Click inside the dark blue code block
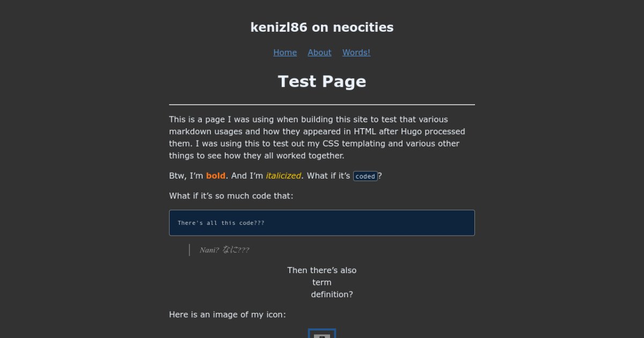Image resolution: width=644 pixels, height=338 pixels. pyautogui.click(x=376, y=223)
